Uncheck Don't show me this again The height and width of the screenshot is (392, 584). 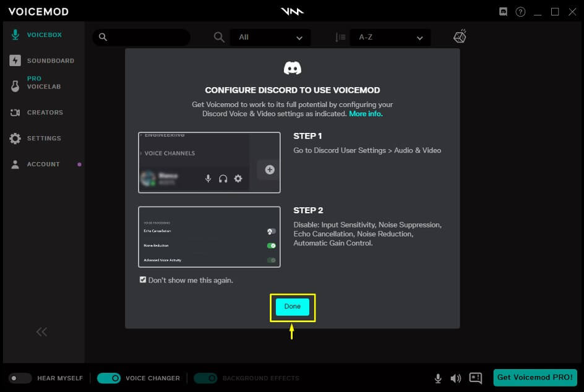[x=143, y=280]
